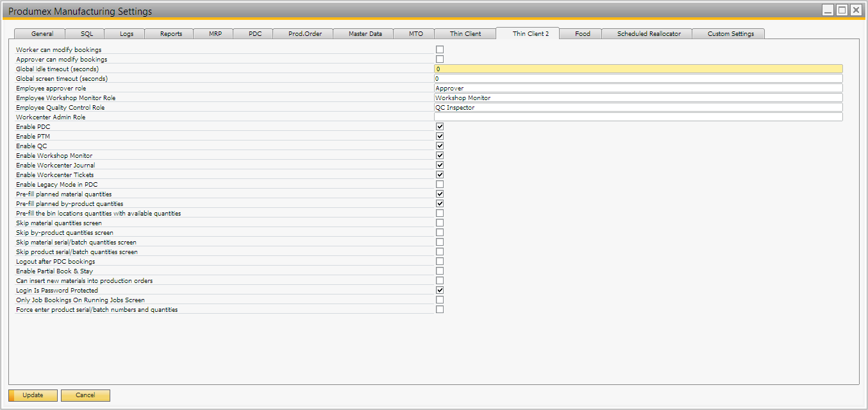This screenshot has width=868, height=410.
Task: Enable Logout after PDC bookings
Action: coord(440,261)
